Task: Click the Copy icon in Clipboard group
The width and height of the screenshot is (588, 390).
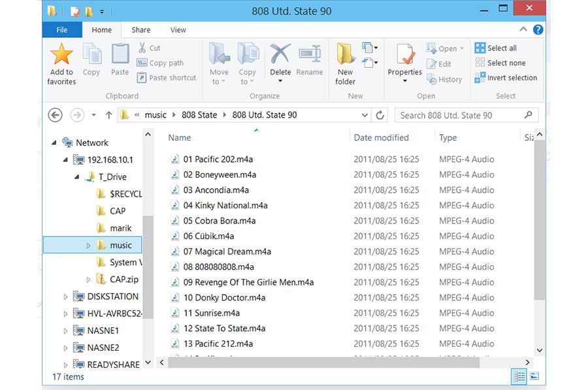Action: point(91,55)
